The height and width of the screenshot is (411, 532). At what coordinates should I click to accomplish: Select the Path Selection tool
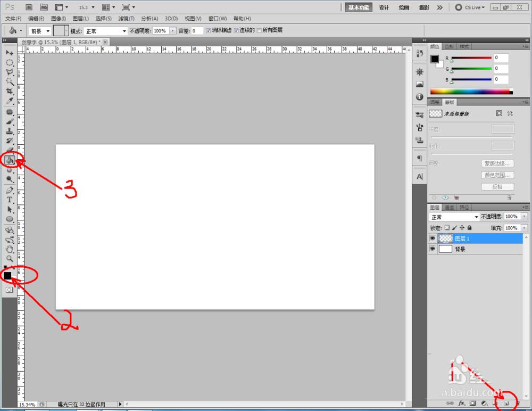point(10,209)
